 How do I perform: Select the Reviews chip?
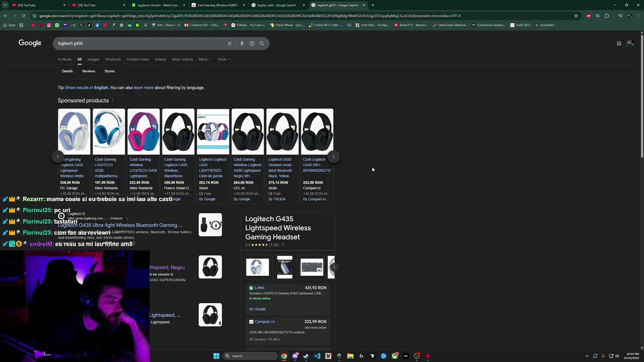(89, 71)
